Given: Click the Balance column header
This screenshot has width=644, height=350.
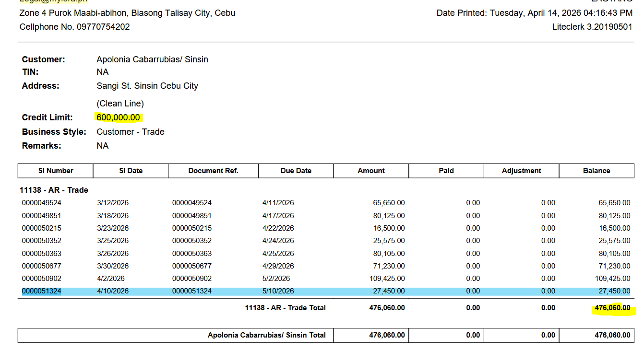Looking at the screenshot, I should [x=596, y=171].
